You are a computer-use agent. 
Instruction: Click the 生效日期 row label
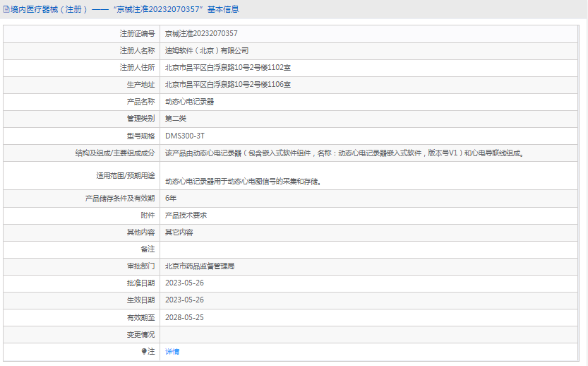point(140,300)
